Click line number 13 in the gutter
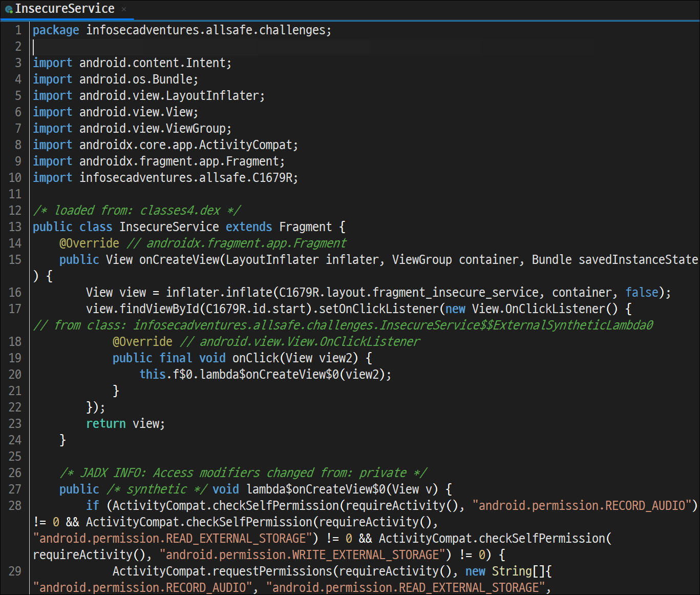Screen dimensions: 700x595 pyautogui.click(x=15, y=227)
